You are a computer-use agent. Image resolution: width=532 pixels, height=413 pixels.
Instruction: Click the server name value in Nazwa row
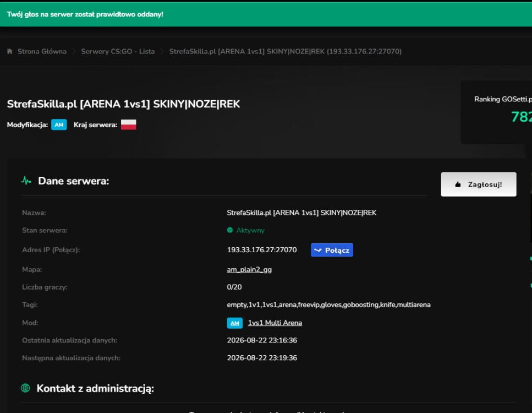(x=301, y=213)
